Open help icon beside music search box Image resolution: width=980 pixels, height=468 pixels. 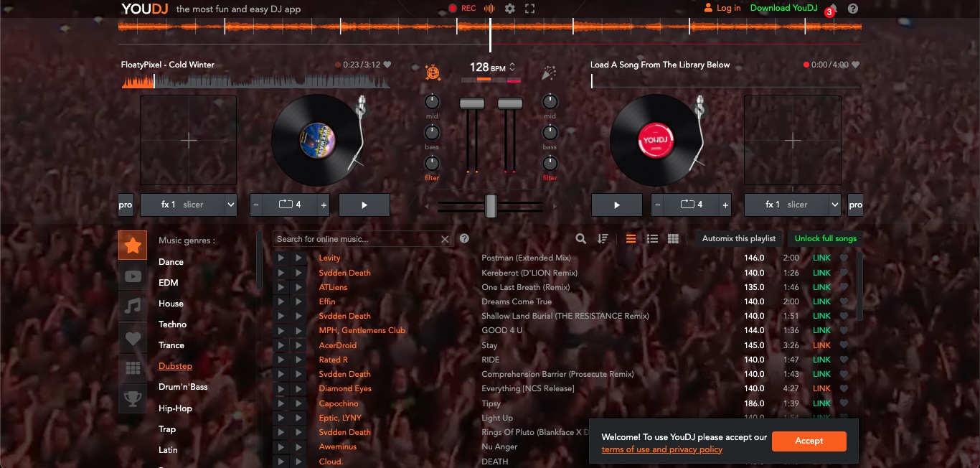click(x=464, y=238)
